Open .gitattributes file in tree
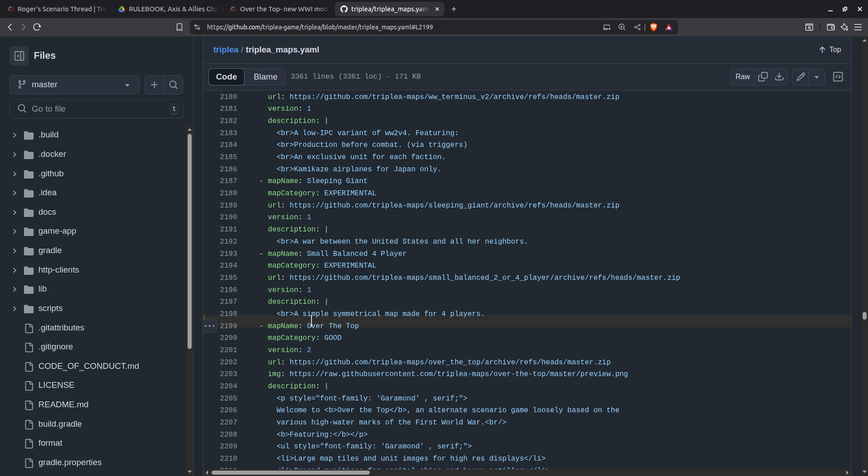The width and height of the screenshot is (868, 476). point(61,328)
